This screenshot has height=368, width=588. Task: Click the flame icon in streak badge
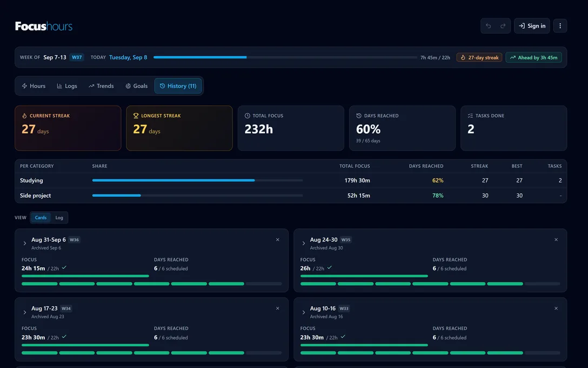pos(463,57)
